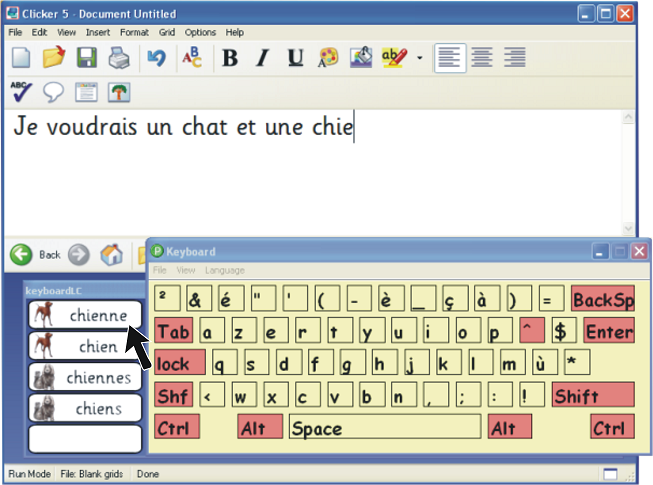
Task: Toggle italic formatting
Action: [x=262, y=57]
